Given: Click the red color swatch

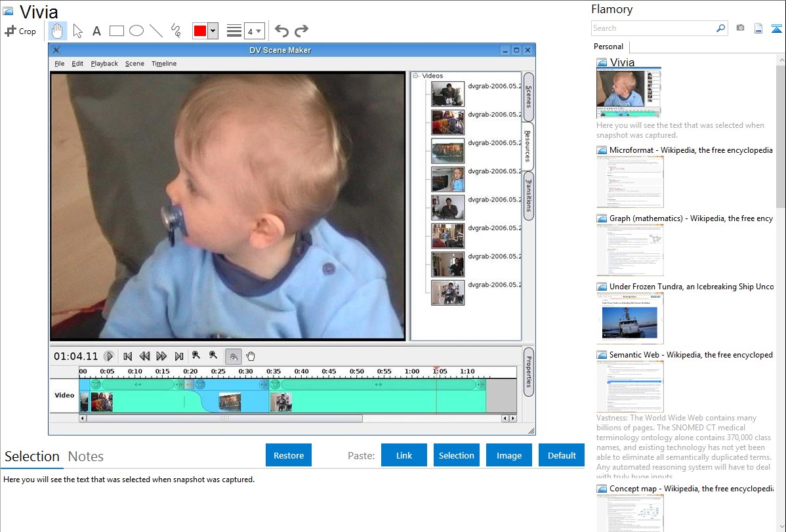Looking at the screenshot, I should click(200, 31).
